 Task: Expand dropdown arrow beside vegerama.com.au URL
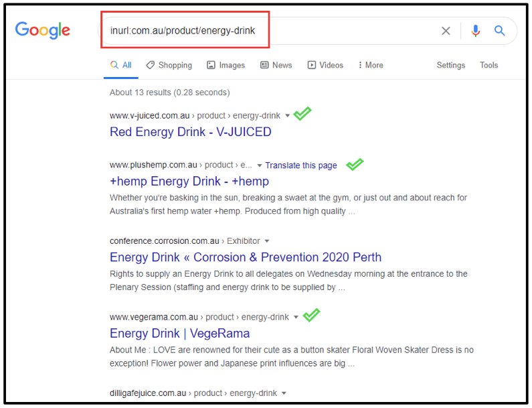tap(296, 318)
